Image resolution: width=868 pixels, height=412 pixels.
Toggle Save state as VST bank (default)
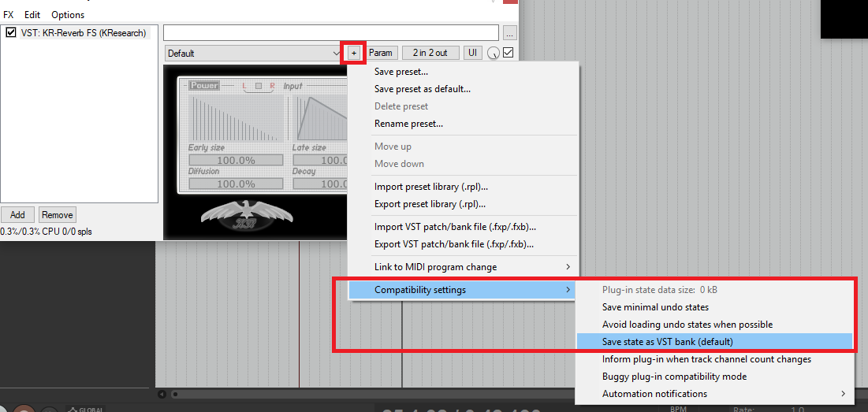[714, 342]
